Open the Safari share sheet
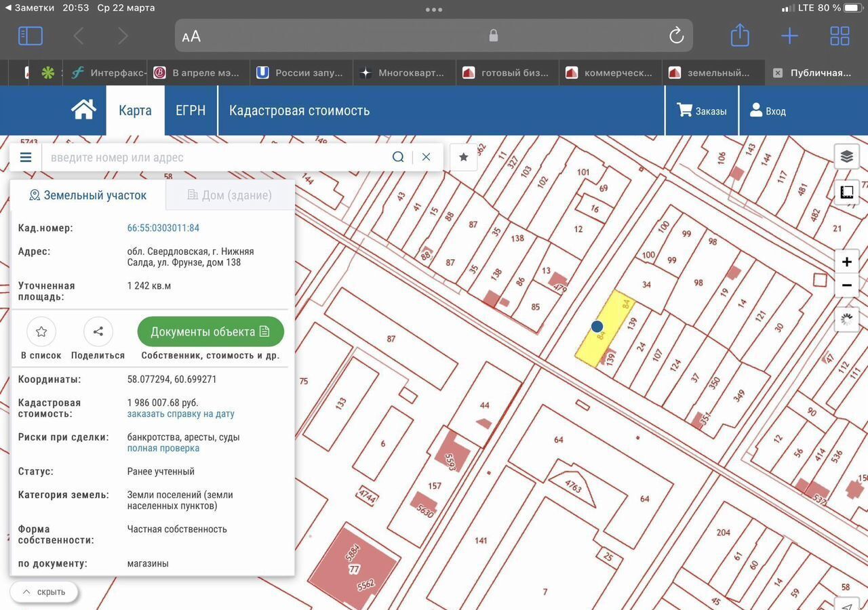The height and width of the screenshot is (610, 868). (740, 35)
